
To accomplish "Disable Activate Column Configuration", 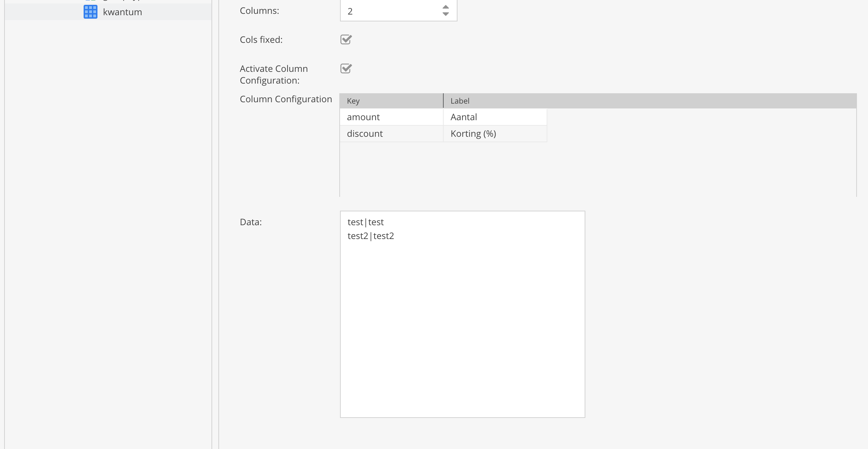I will point(347,68).
